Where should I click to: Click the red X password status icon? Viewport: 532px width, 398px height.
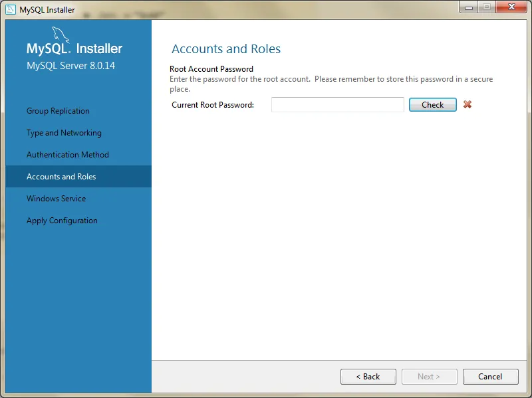[467, 104]
